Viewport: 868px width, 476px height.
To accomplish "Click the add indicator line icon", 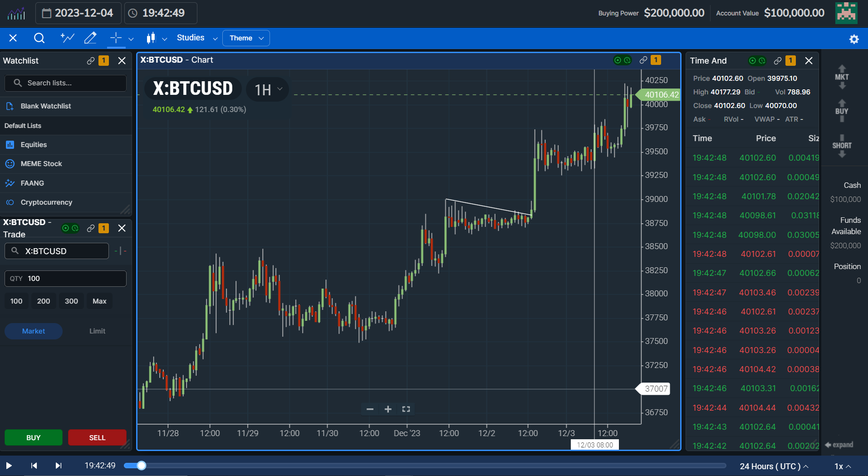I will 67,38.
